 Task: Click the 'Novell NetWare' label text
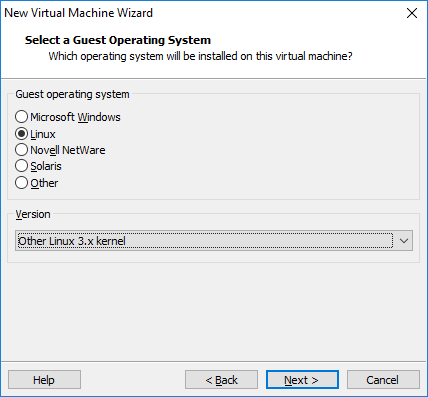point(68,150)
